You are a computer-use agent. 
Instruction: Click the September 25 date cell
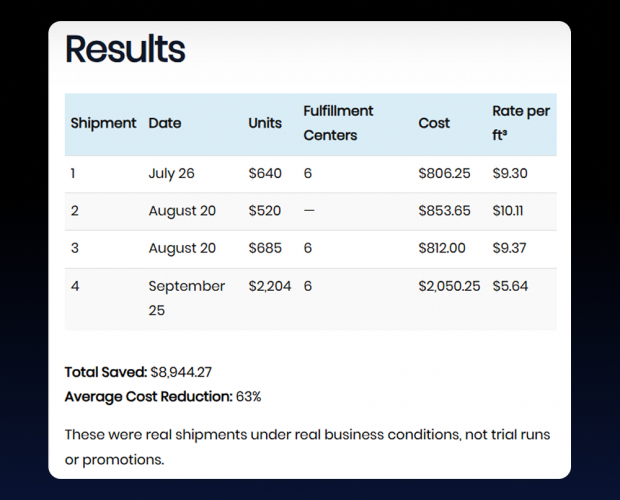[x=187, y=298]
